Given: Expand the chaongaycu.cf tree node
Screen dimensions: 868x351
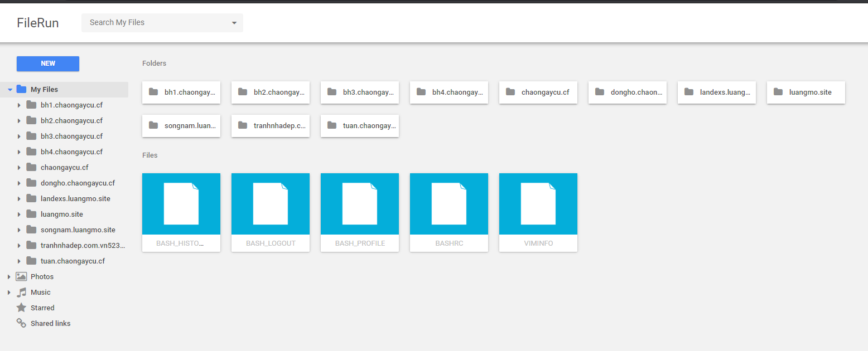Looking at the screenshot, I should click(x=20, y=168).
